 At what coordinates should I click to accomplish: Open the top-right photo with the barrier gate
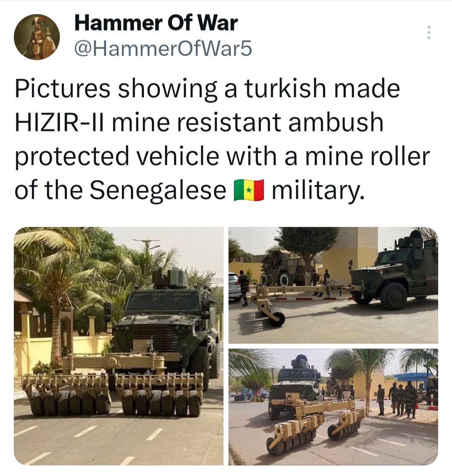(333, 285)
